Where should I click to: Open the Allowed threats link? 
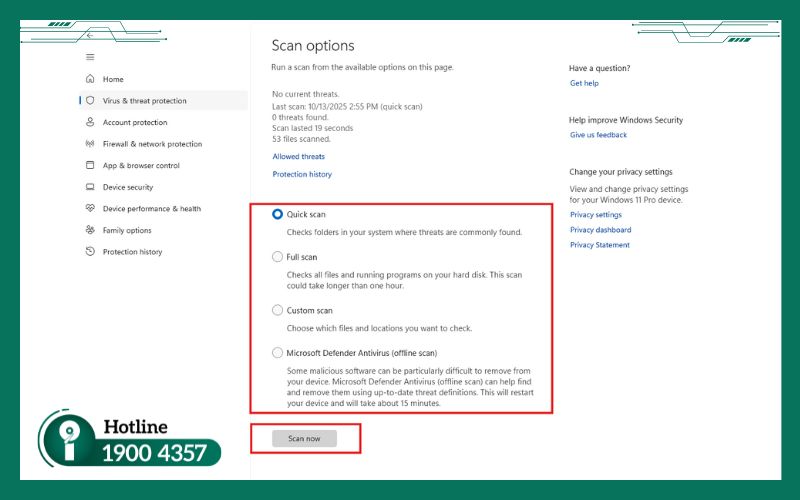[x=298, y=157]
